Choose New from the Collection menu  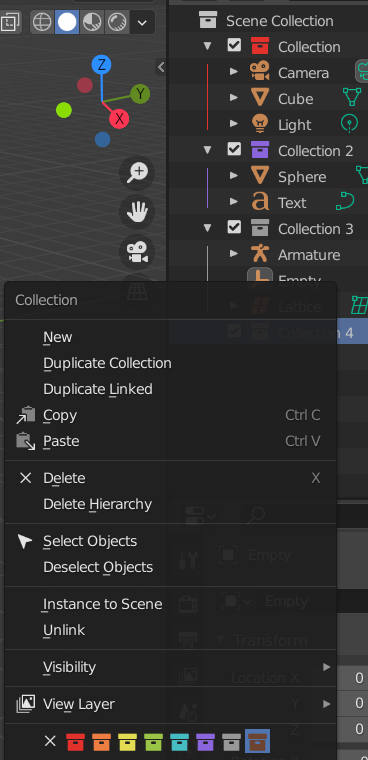[170, 337]
